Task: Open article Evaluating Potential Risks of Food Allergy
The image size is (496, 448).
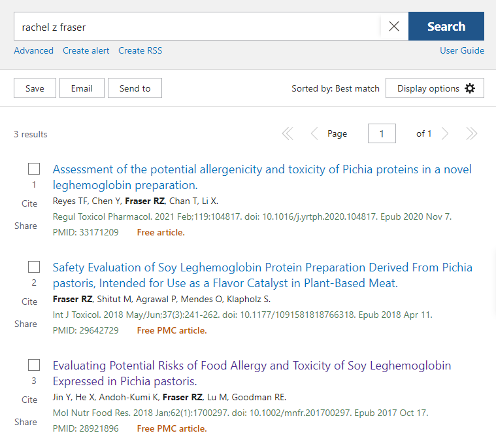Action: [252, 373]
